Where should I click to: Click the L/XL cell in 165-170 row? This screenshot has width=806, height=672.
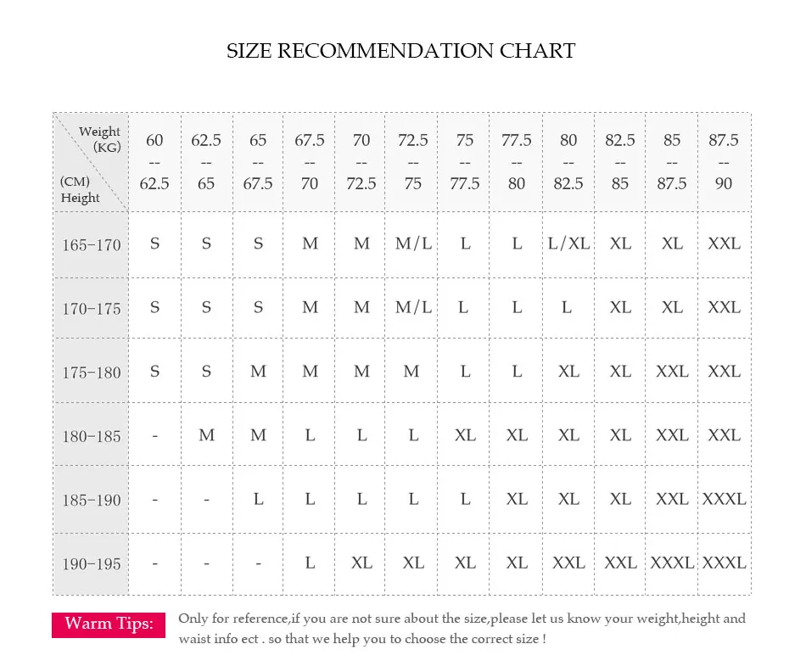[568, 244]
